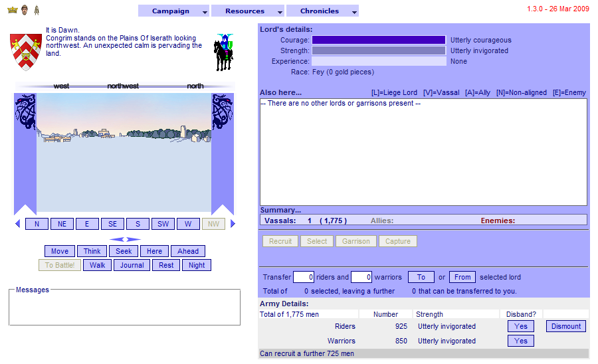
Task: Turn view left with the left arrow beside N
Action: [x=17, y=224]
